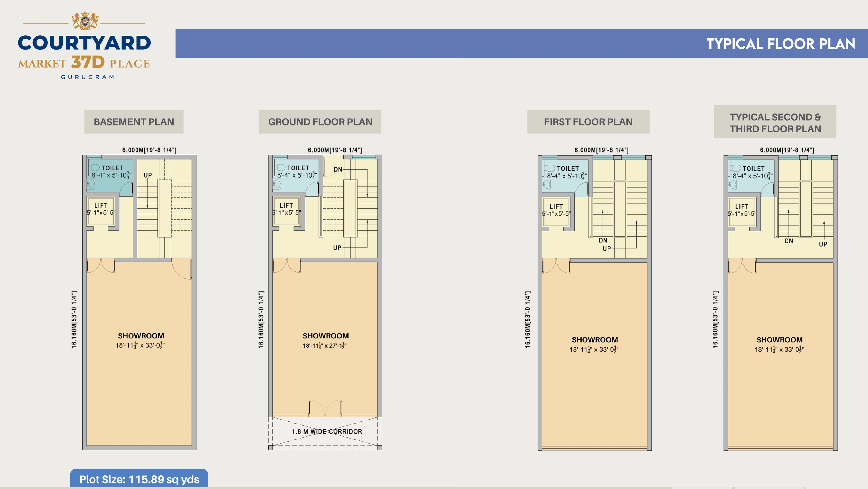
Task: Collapse the TYPICAL SECOND & THIRD FLOOR PLAN header
Action: pyautogui.click(x=775, y=123)
